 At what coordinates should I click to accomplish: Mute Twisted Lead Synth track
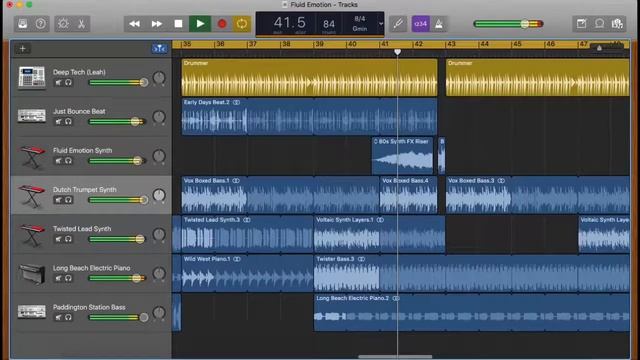tap(58, 239)
